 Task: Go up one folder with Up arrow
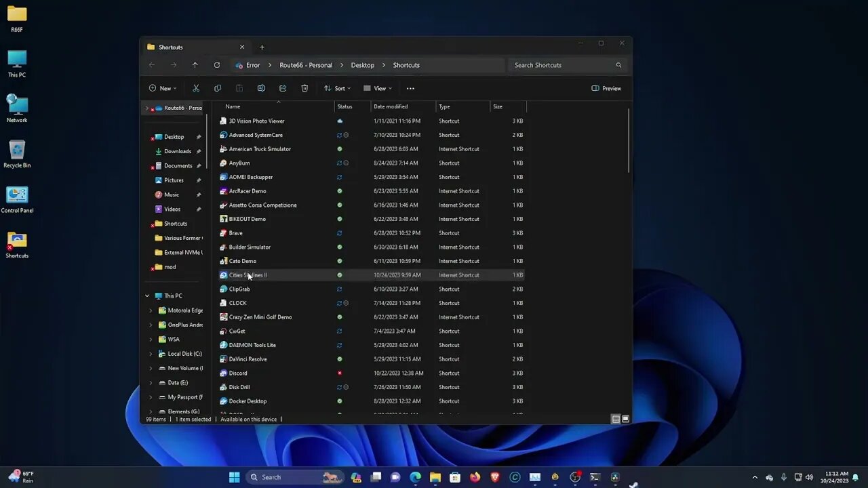(195, 65)
